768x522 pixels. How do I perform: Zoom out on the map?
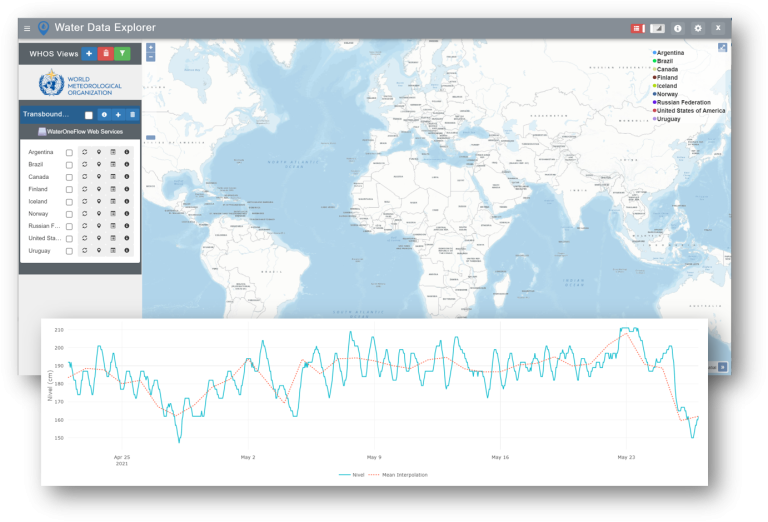(x=150, y=57)
